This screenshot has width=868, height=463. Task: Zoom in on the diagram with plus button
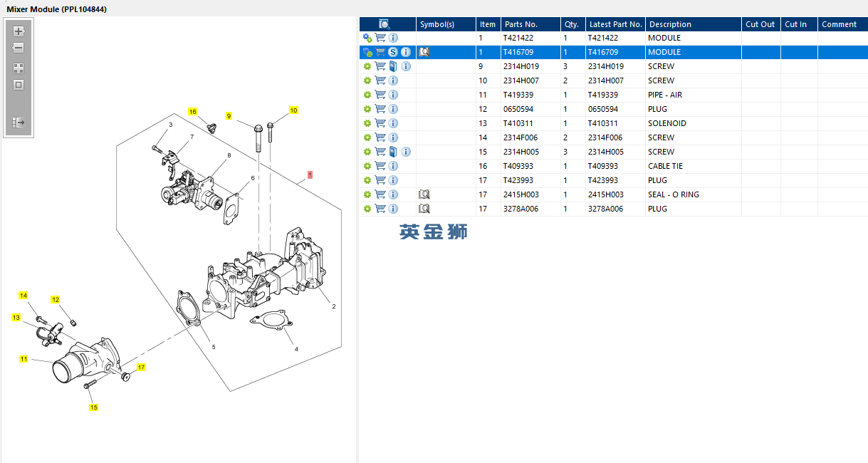tap(19, 31)
